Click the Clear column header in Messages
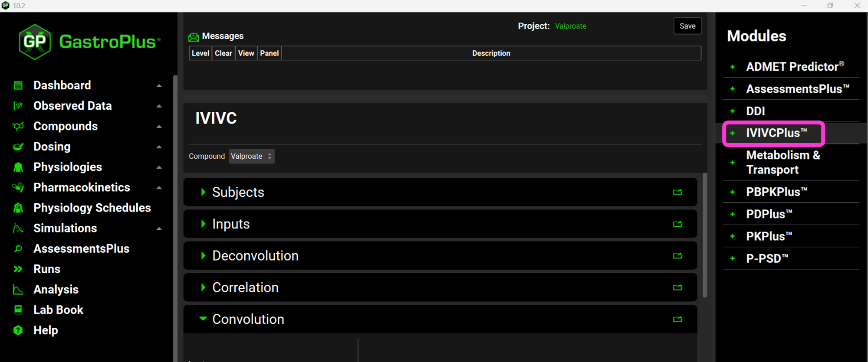The height and width of the screenshot is (362, 868). click(224, 53)
